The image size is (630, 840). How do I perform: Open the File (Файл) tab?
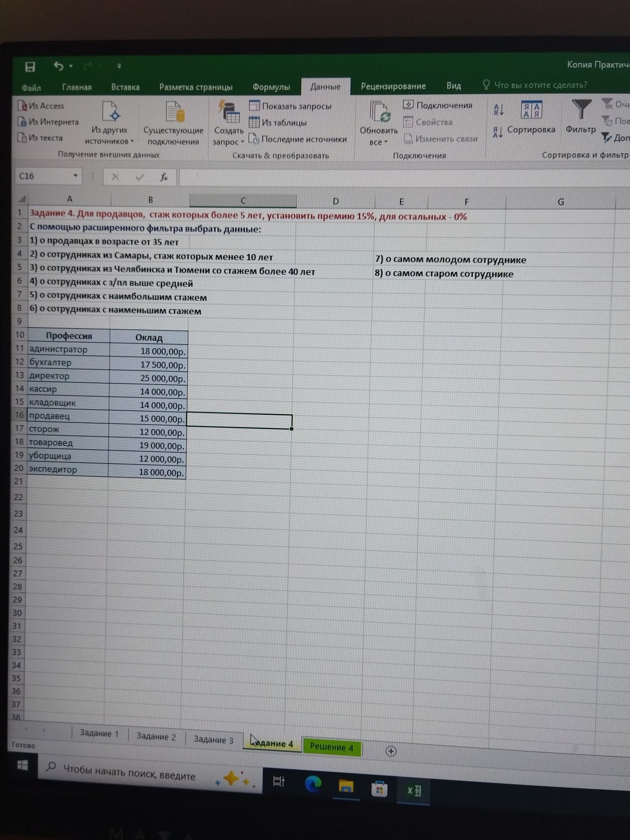[x=31, y=87]
